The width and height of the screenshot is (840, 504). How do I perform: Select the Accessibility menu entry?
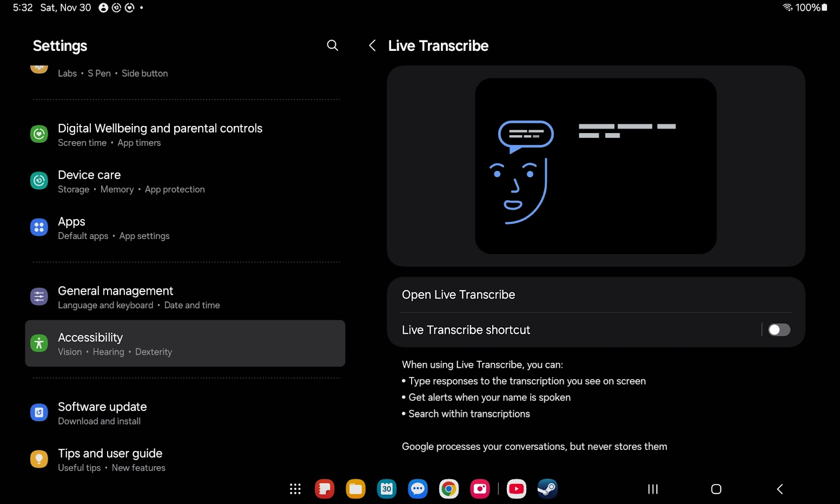[x=185, y=343]
